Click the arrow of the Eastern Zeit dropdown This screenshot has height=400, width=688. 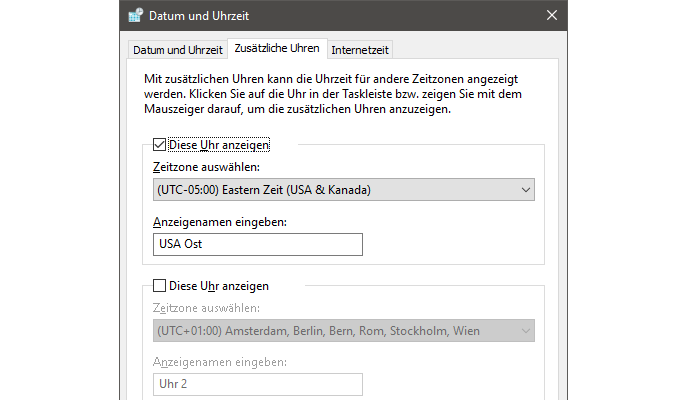pyautogui.click(x=526, y=190)
